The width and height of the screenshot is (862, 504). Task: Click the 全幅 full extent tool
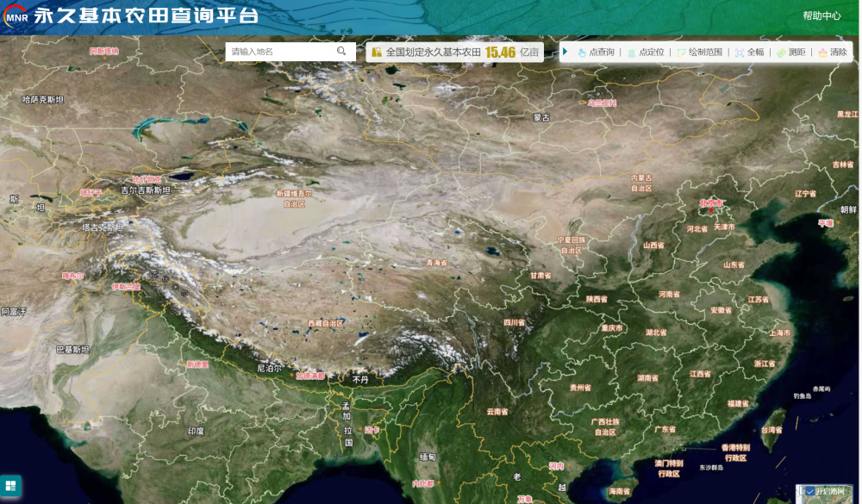pyautogui.click(x=750, y=53)
